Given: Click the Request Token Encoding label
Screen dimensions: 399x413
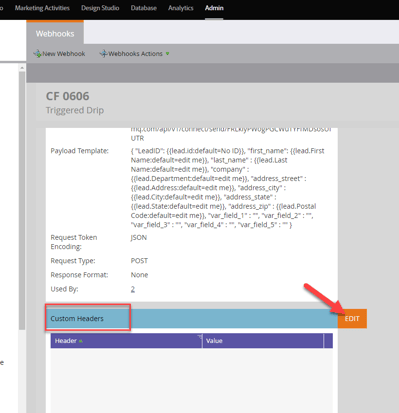Looking at the screenshot, I should (74, 242).
